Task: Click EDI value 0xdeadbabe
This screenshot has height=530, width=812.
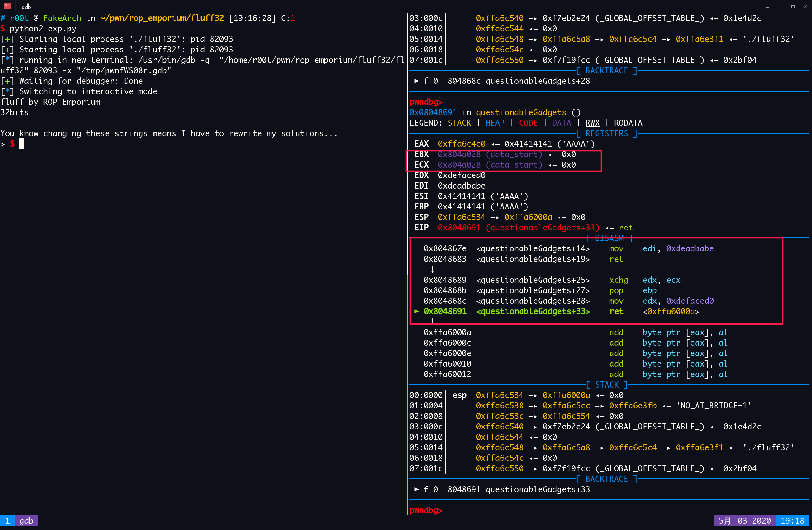Action: 461,186
